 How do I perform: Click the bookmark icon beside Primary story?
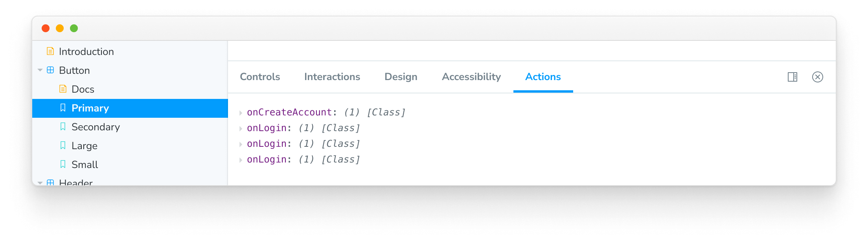click(x=63, y=108)
